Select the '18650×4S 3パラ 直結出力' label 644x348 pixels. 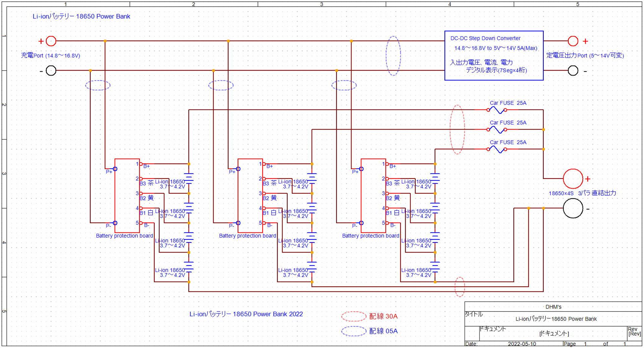click(582, 193)
